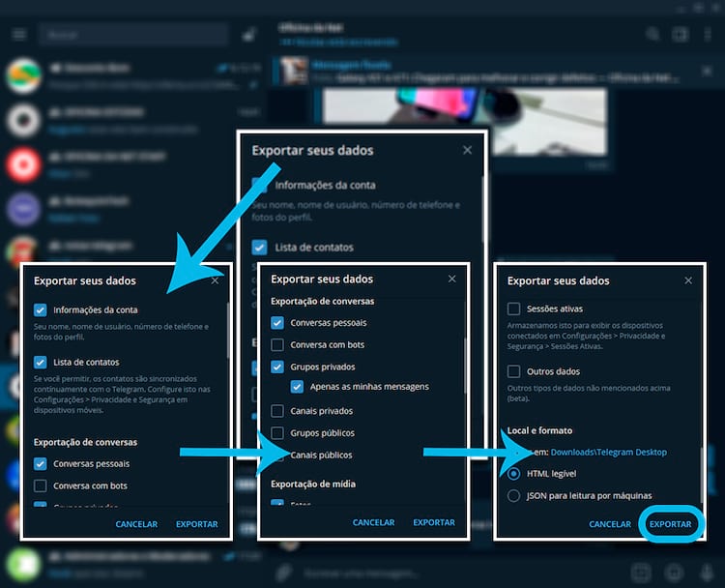Choose JSON para leitura por máquinas
The image size is (725, 588).
pyautogui.click(x=514, y=495)
